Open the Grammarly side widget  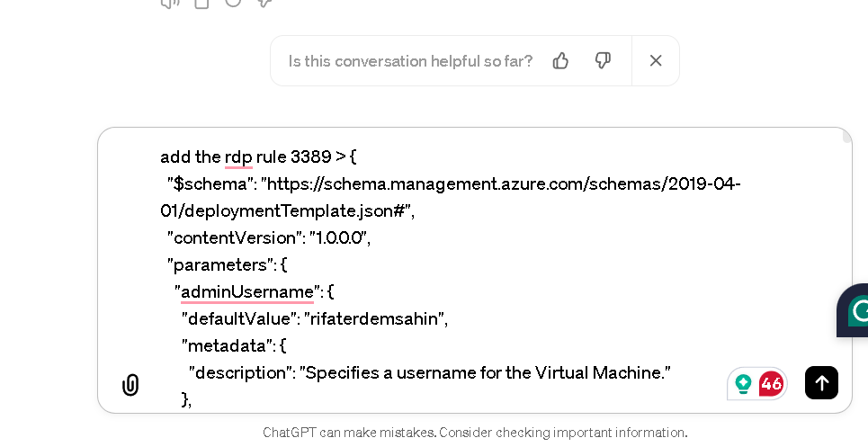tap(854, 310)
